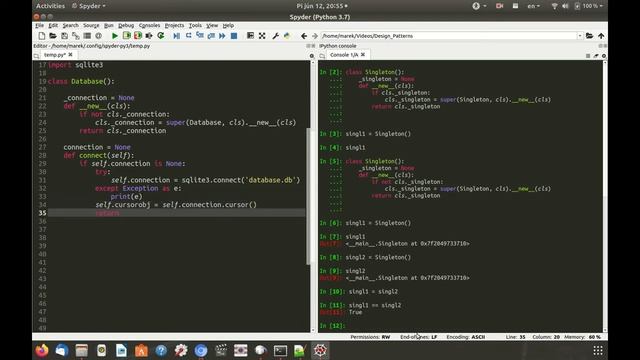Open Help question-mark app in dock
Image resolution: width=640 pixels, height=360 pixels.
[x=161, y=351]
